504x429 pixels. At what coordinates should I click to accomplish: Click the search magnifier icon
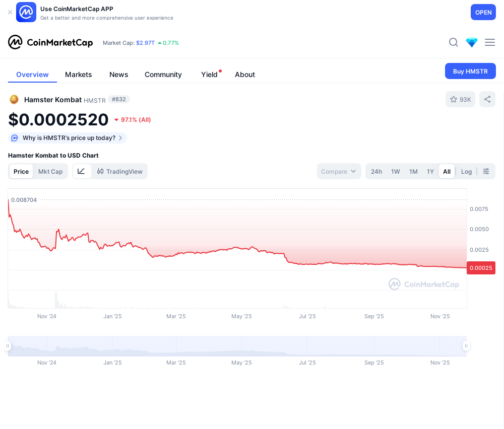click(454, 42)
